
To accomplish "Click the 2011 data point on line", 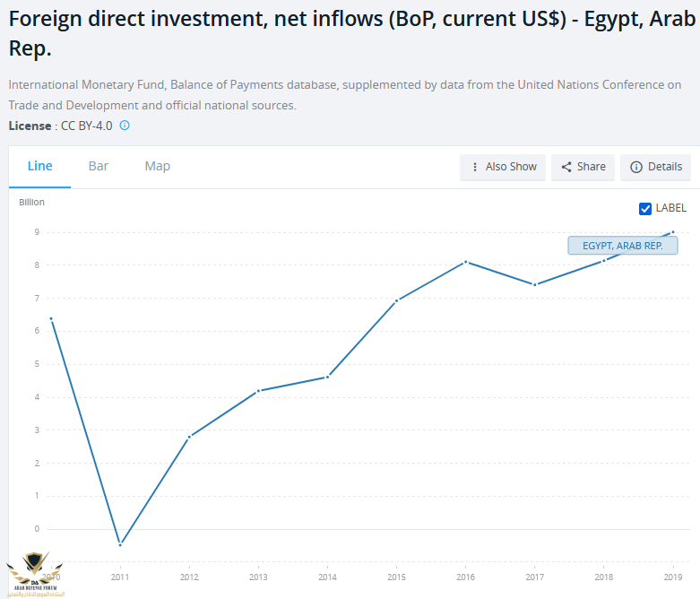I will [x=120, y=544].
